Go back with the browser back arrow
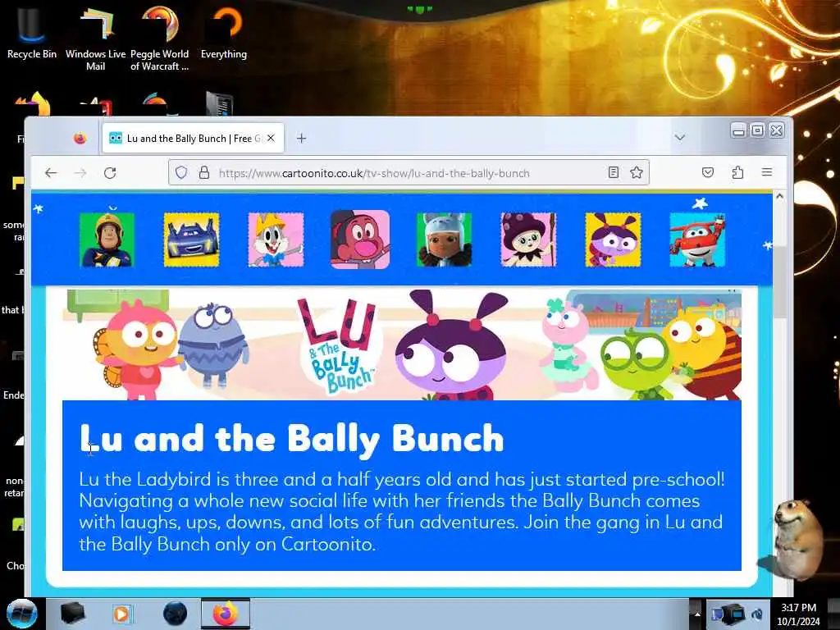 pos(51,172)
